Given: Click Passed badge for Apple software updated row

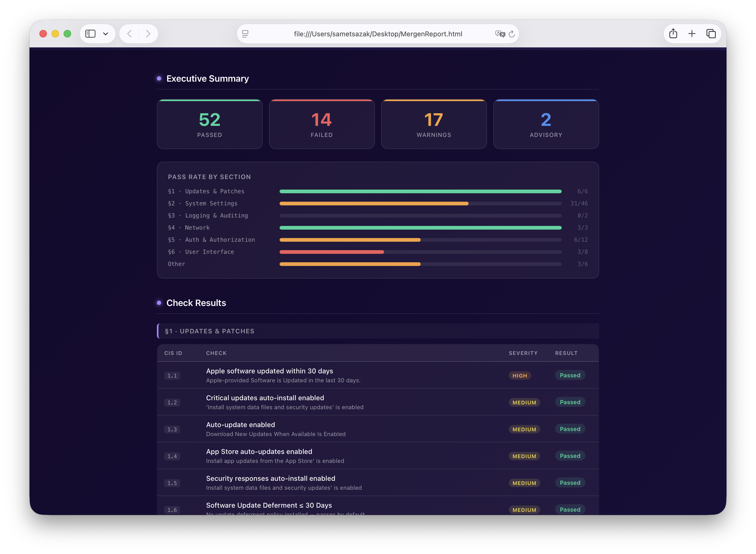Looking at the screenshot, I should tap(570, 375).
